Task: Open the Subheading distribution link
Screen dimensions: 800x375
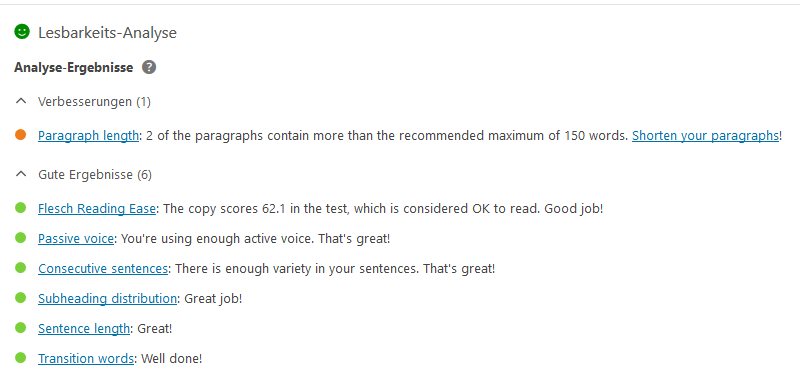Action: pos(108,298)
